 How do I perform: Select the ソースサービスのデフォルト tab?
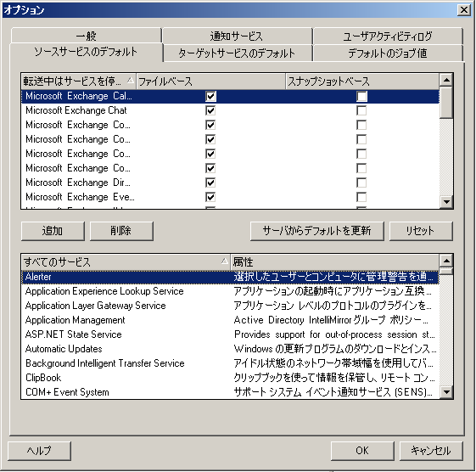click(x=86, y=52)
